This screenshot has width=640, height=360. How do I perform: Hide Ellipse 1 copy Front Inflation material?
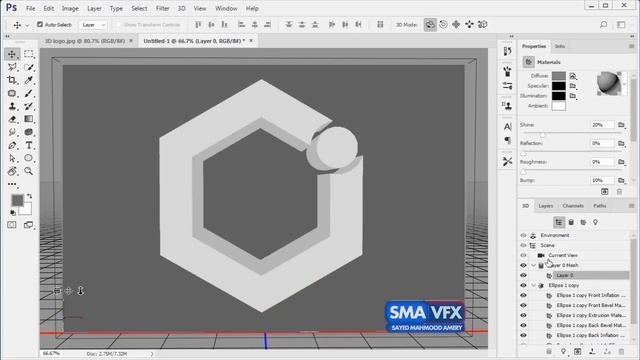click(x=523, y=295)
